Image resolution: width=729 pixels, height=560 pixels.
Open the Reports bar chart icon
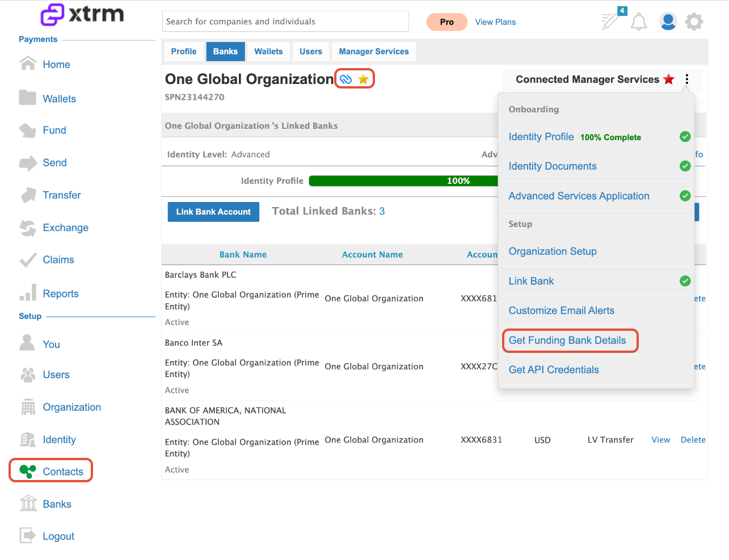tap(28, 293)
